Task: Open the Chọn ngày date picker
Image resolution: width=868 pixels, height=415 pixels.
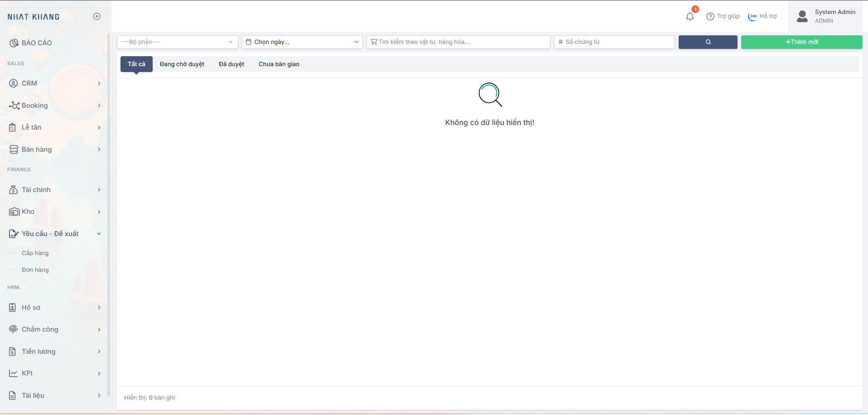Action: [302, 42]
